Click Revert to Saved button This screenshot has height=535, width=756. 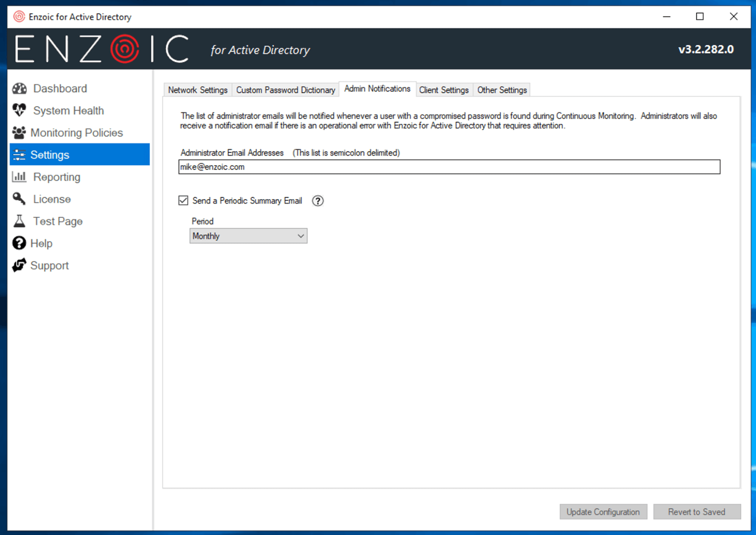pos(697,512)
